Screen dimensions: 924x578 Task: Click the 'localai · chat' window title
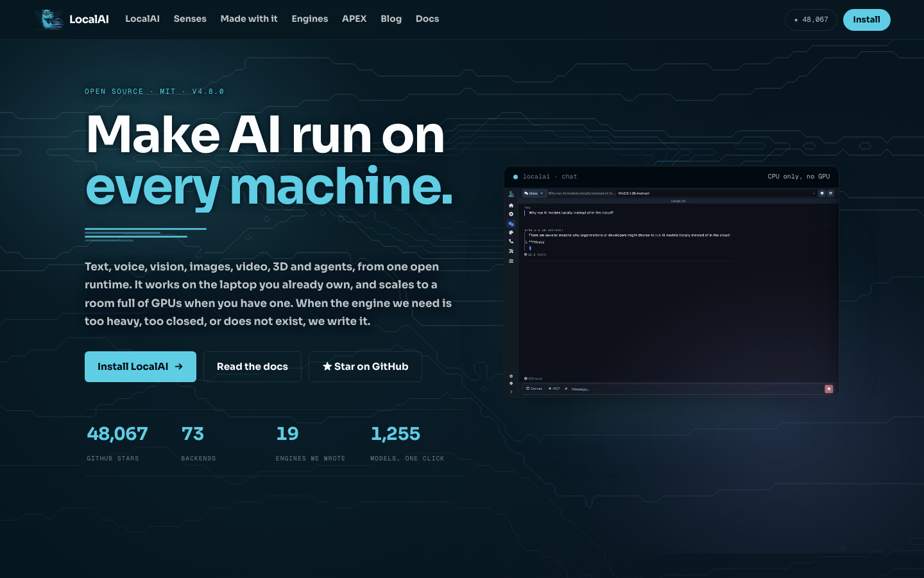(550, 177)
